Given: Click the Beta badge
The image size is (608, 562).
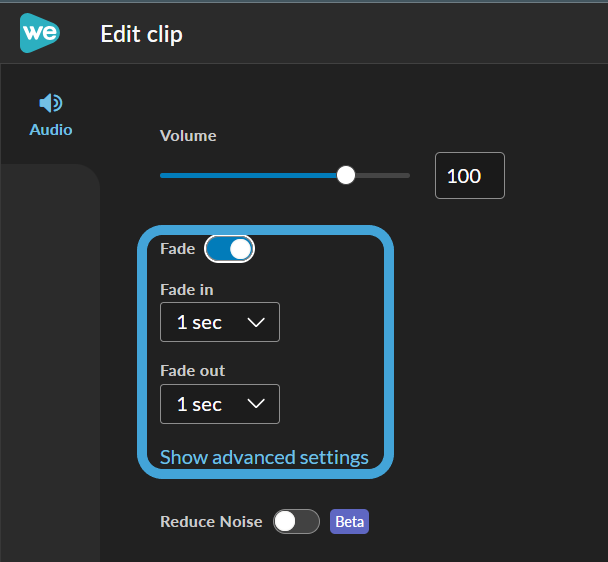Looking at the screenshot, I should (349, 522).
